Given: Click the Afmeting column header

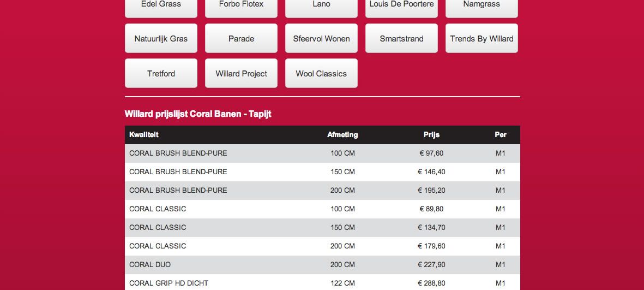Looking at the screenshot, I should pyautogui.click(x=342, y=134).
